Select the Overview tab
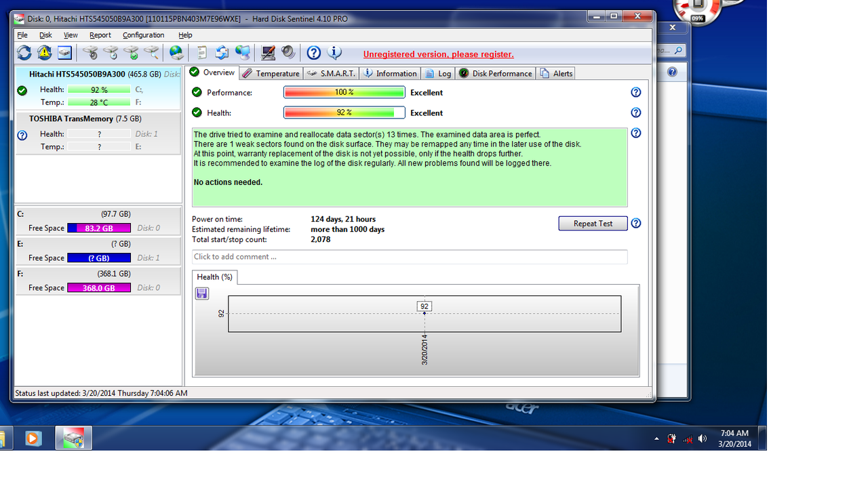 click(x=212, y=73)
